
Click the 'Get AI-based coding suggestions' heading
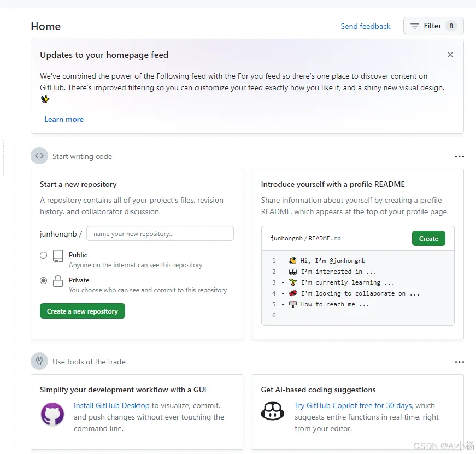(x=318, y=390)
